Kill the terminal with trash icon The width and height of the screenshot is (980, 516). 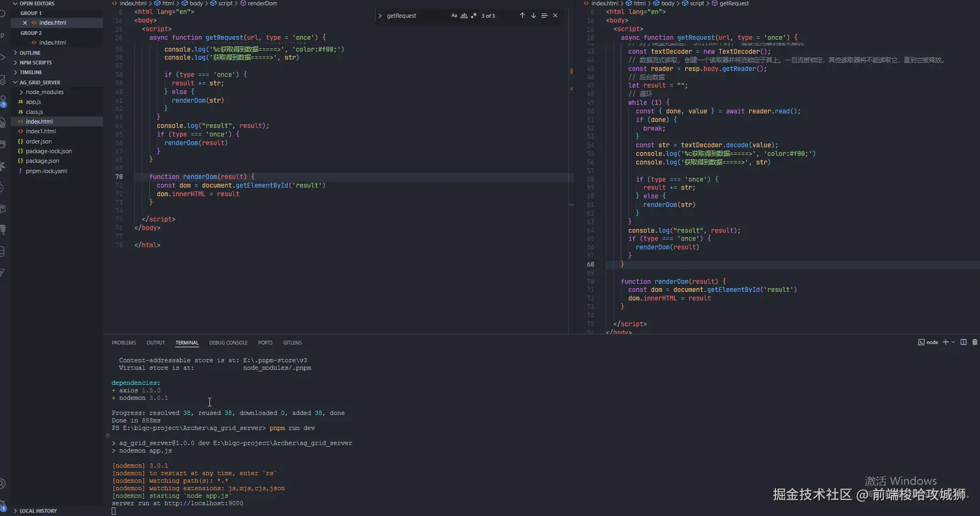point(975,342)
